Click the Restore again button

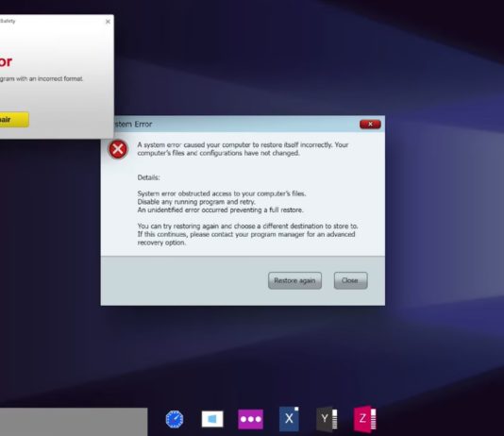coord(294,280)
